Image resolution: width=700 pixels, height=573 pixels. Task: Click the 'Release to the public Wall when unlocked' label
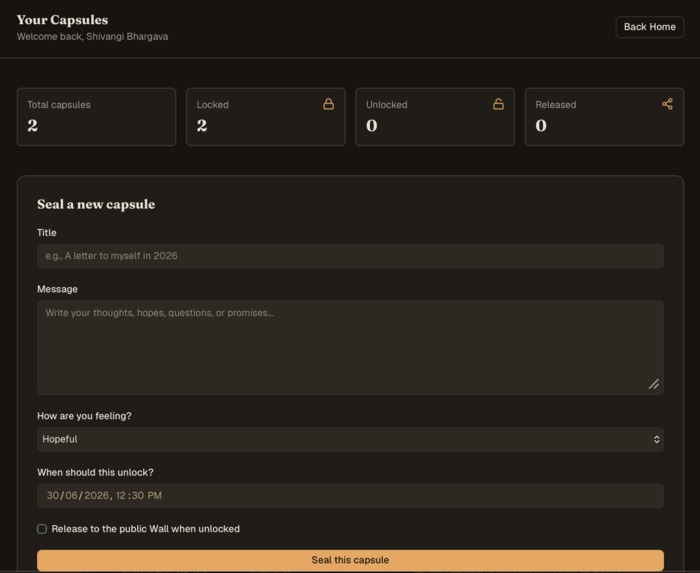pyautogui.click(x=146, y=529)
